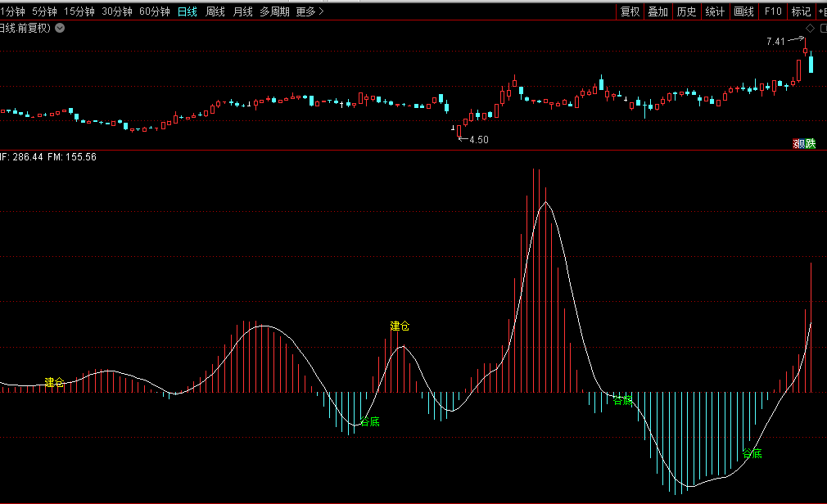
Task: Click the 复权 button
Action: (x=630, y=11)
